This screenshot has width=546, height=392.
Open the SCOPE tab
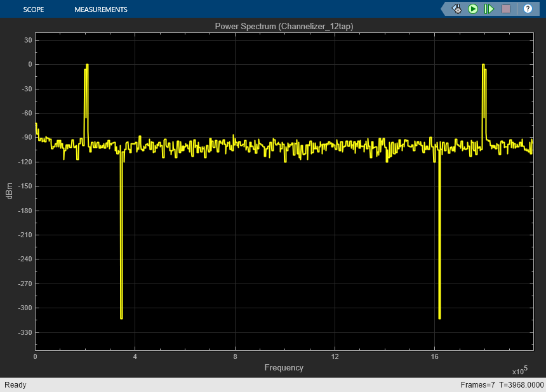pos(34,10)
